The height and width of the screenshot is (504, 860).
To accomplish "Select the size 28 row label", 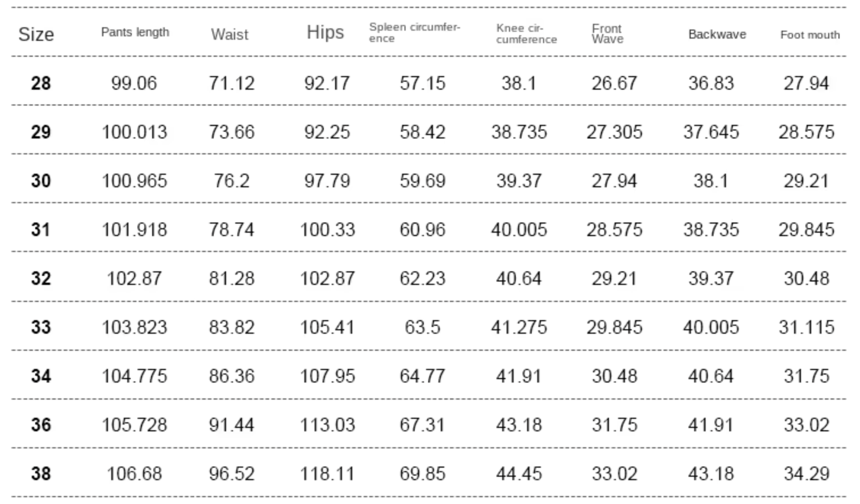I will (41, 83).
